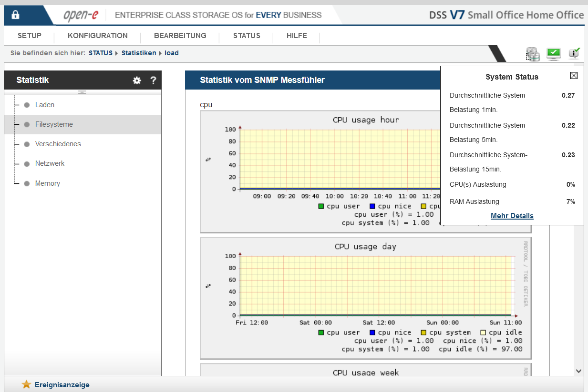This screenshot has width=588, height=392.
Task: Click the CPU usage week graph title
Action: click(366, 373)
